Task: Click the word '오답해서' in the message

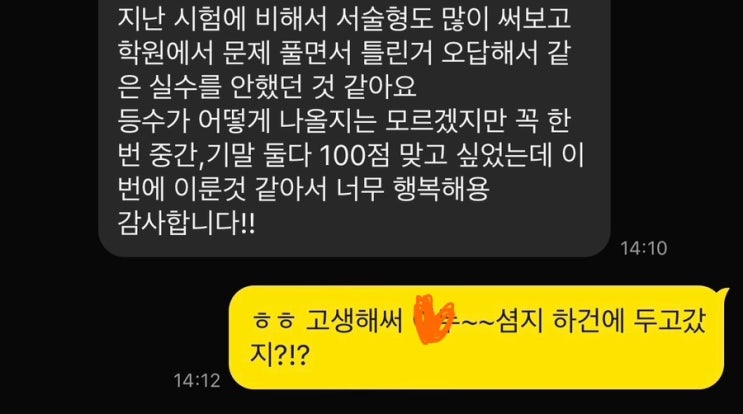Action: pyautogui.click(x=488, y=53)
